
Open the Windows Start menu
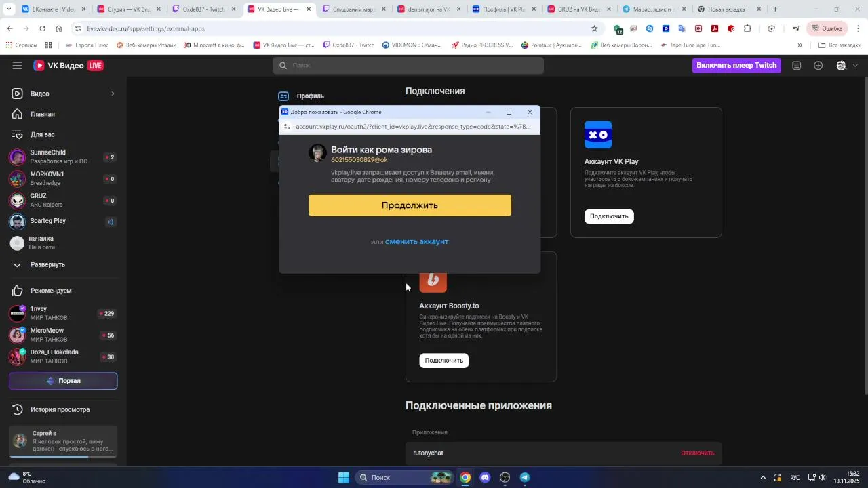coord(344,477)
